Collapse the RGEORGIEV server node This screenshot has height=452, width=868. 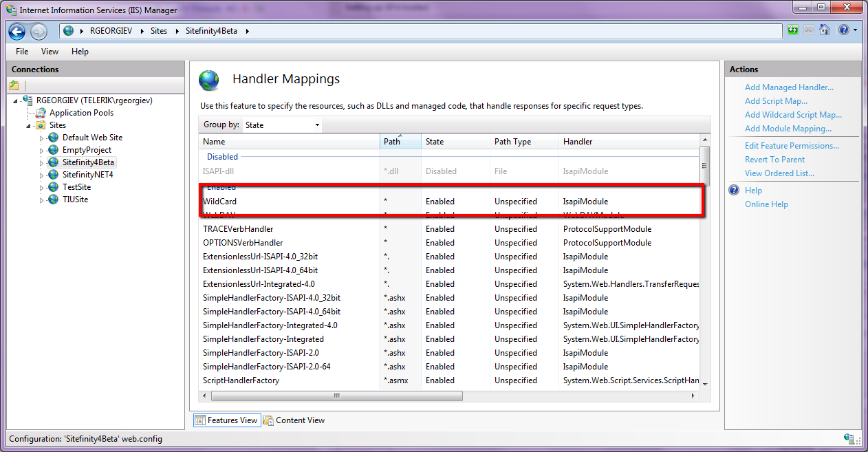[16, 101]
